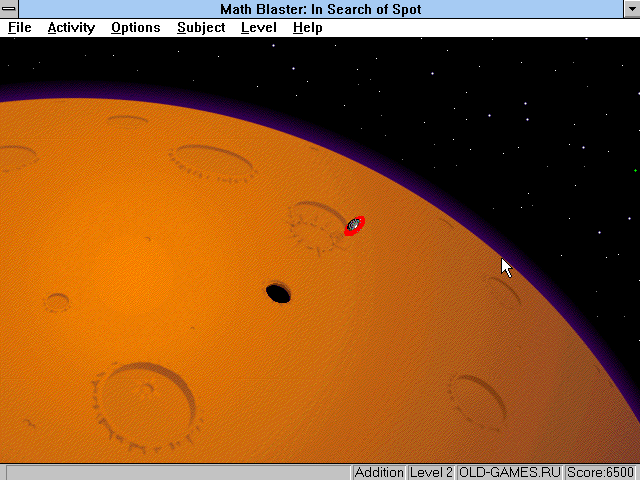Open the Activity menu
This screenshot has width=640, height=480.
(x=71, y=27)
